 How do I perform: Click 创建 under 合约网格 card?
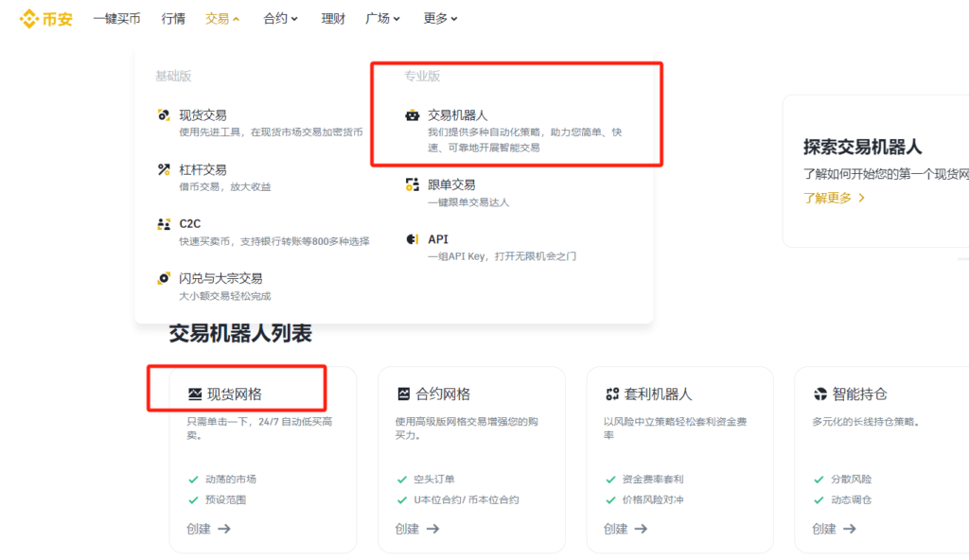417,529
